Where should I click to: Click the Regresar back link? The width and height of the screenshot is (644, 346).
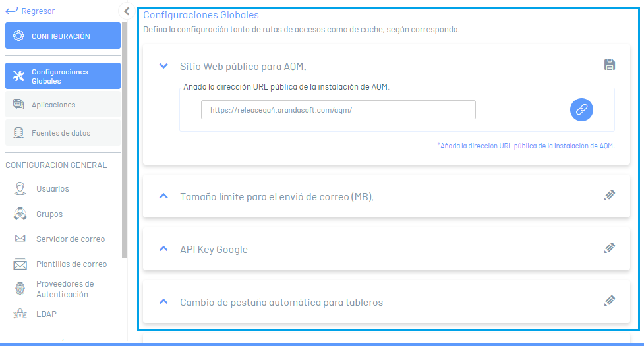(30, 11)
